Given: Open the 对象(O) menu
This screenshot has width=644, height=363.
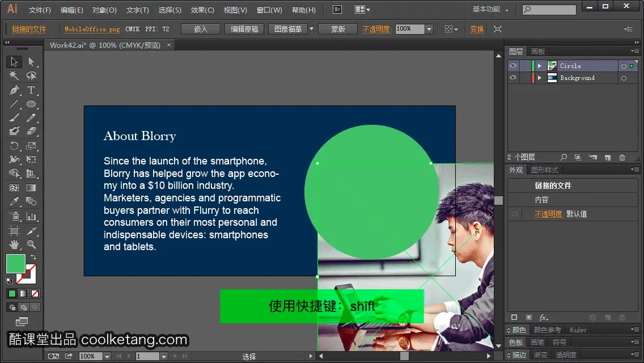Looking at the screenshot, I should (x=104, y=10).
